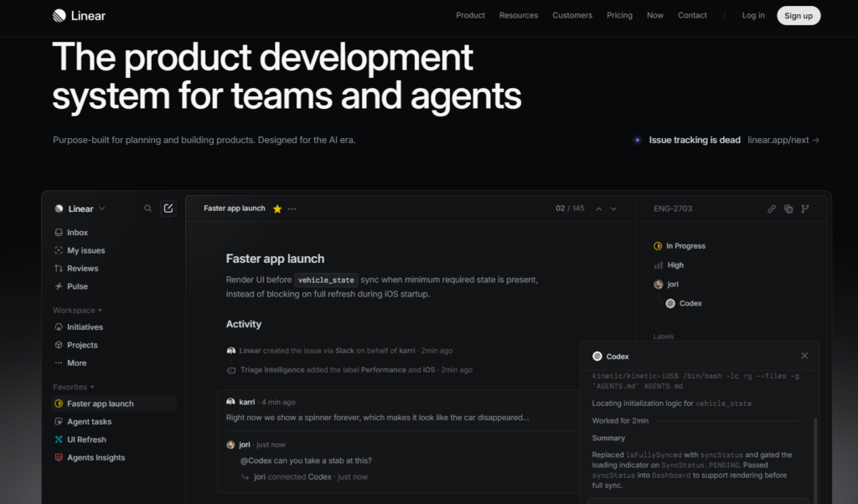Go to previous issue with up arrow
The image size is (858, 504).
599,208
